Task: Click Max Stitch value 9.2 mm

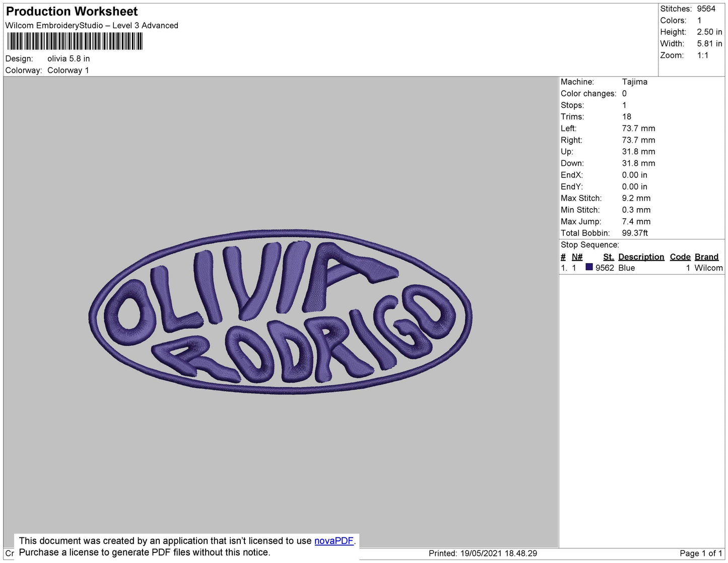Action: (x=636, y=198)
